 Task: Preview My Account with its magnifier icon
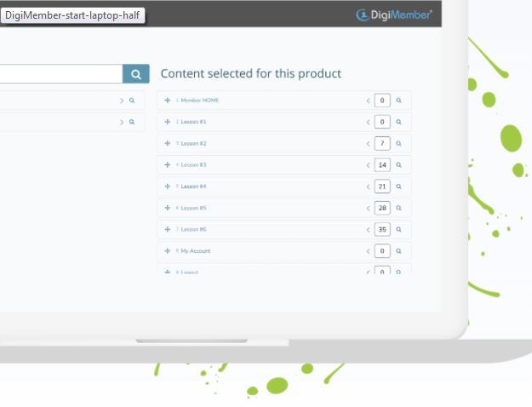398,251
